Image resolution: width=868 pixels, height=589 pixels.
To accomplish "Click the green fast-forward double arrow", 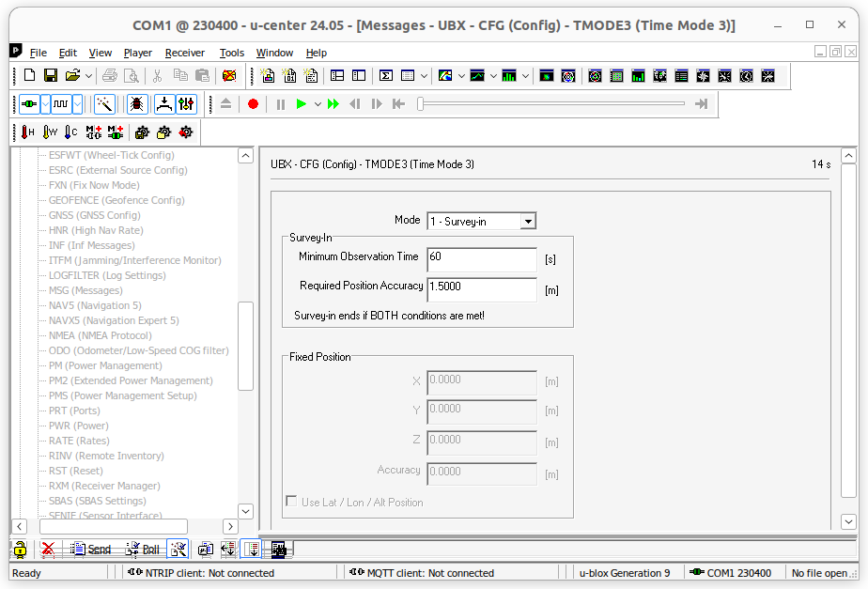I will tap(333, 104).
